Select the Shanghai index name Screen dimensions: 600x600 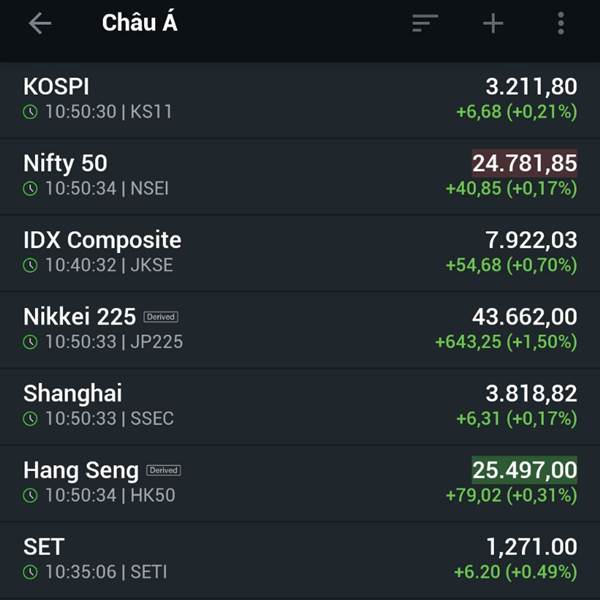pyautogui.click(x=73, y=393)
